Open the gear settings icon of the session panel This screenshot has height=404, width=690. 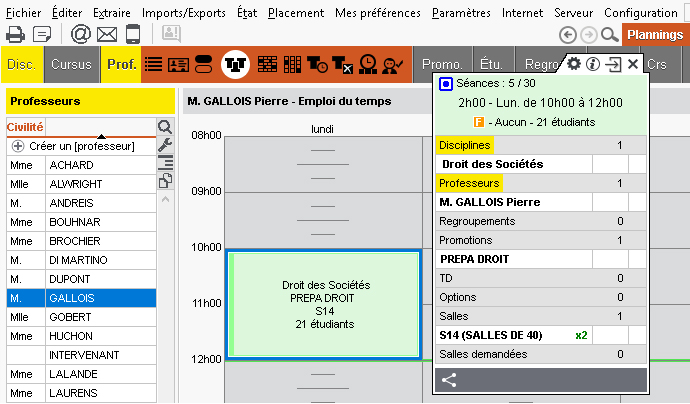[573, 64]
